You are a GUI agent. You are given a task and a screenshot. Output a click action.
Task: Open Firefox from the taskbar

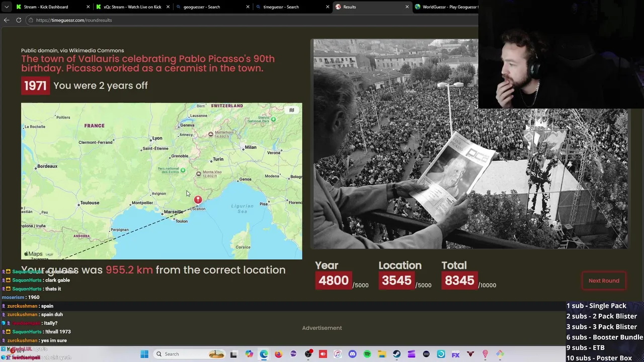(278, 354)
